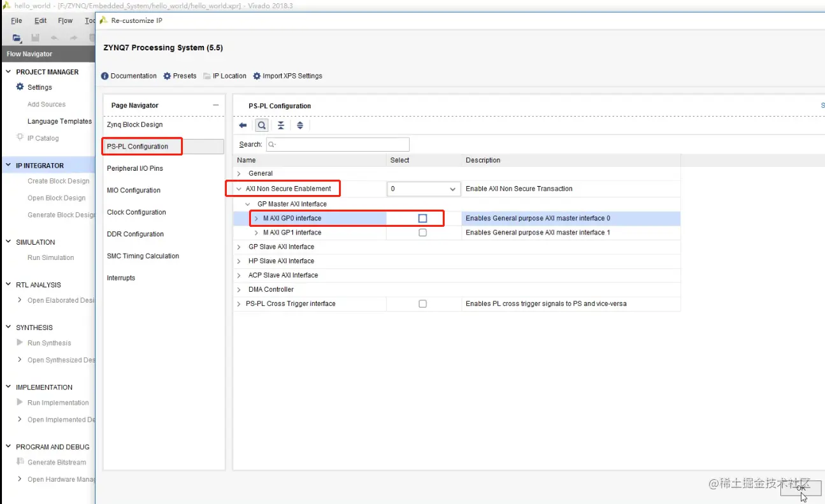
Task: Collapse IP INTEGRATOR section
Action: (x=8, y=166)
